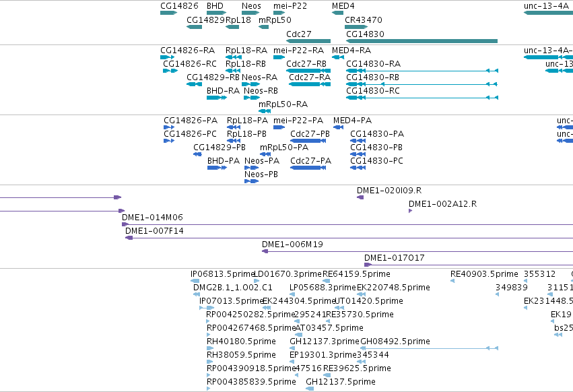This screenshot has width=573, height=392.
Task: Click transcript mei-P22-RA
Action: pyautogui.click(x=279, y=57)
